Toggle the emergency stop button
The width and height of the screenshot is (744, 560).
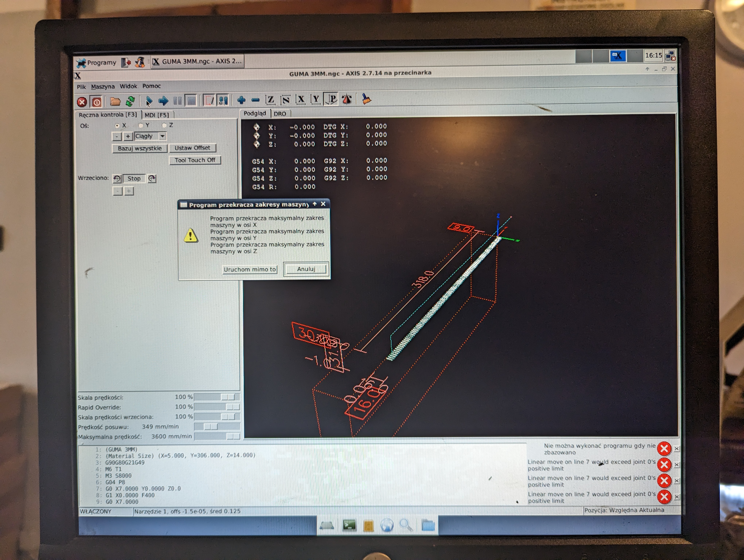pyautogui.click(x=82, y=102)
